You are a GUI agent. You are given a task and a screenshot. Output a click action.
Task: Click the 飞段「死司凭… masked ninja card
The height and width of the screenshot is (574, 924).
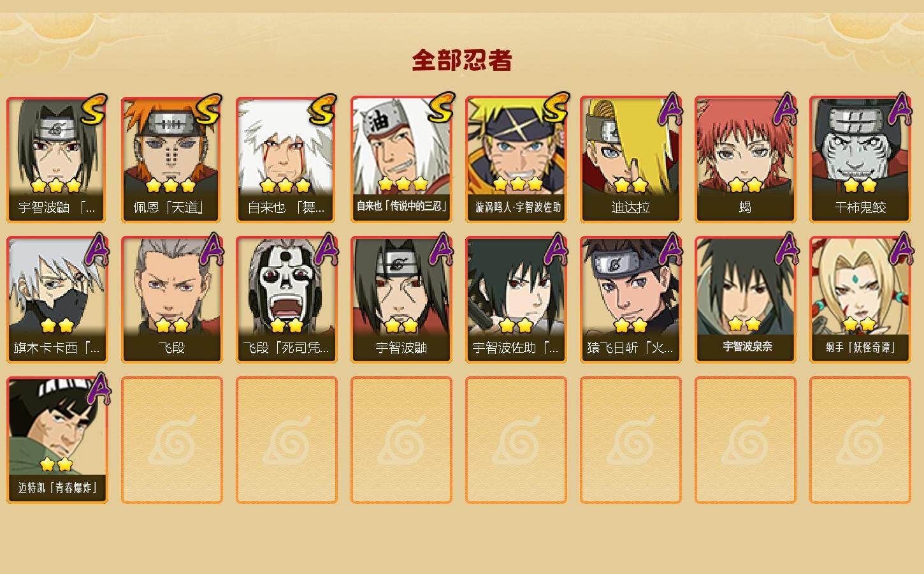pos(287,300)
